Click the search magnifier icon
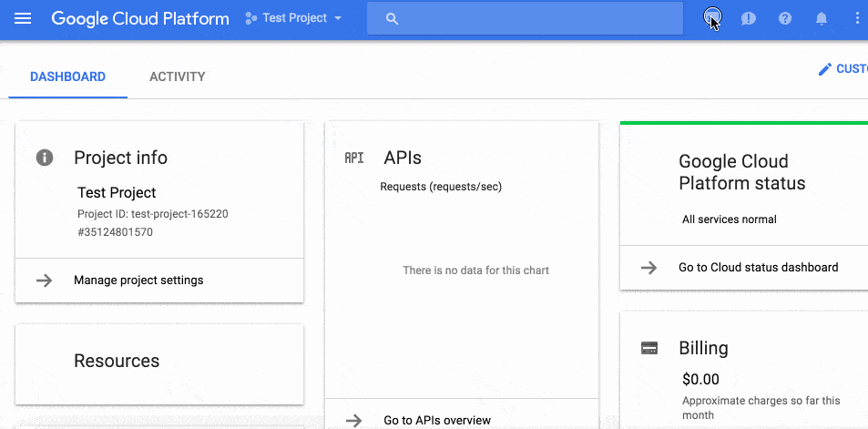 pyautogui.click(x=392, y=19)
